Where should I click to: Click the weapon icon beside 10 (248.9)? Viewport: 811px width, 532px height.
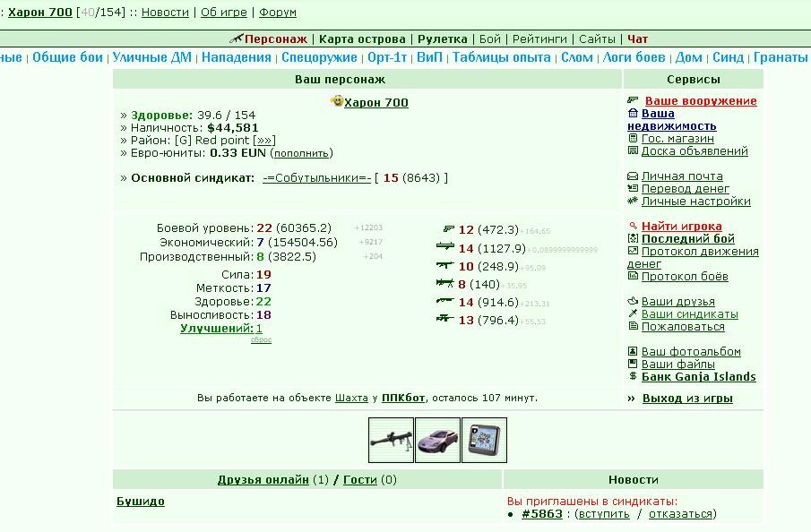coord(444,265)
